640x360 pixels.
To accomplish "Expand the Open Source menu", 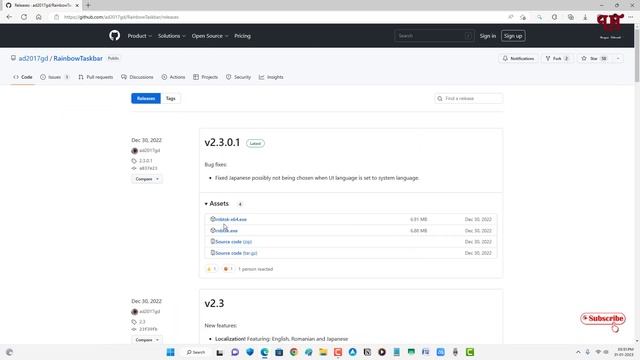I will click(210, 36).
